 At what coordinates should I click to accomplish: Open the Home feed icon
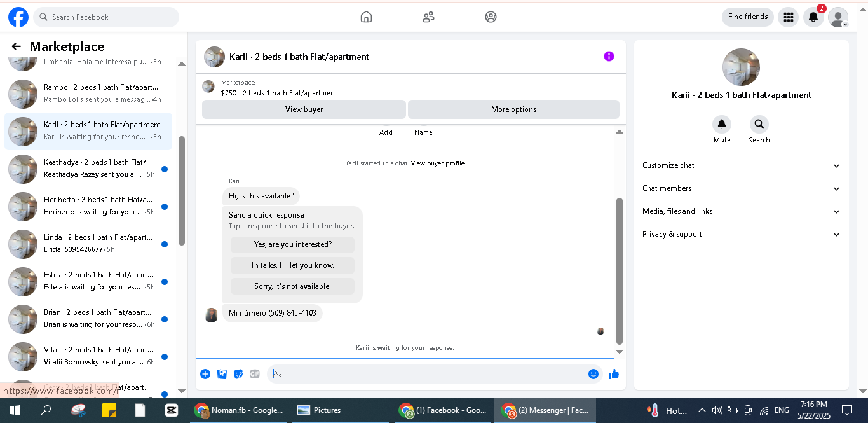366,17
